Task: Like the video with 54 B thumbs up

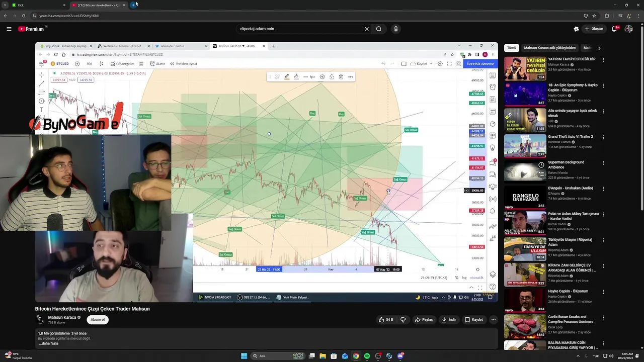Action: [386, 320]
